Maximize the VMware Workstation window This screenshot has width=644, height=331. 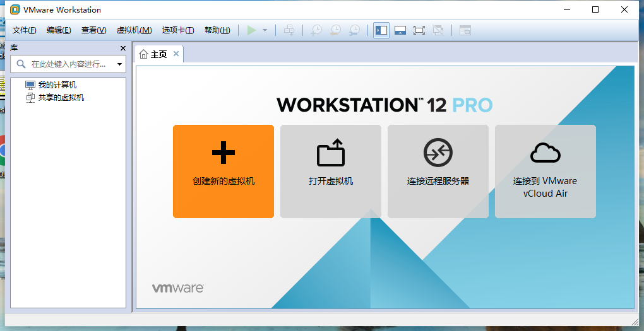coord(595,9)
